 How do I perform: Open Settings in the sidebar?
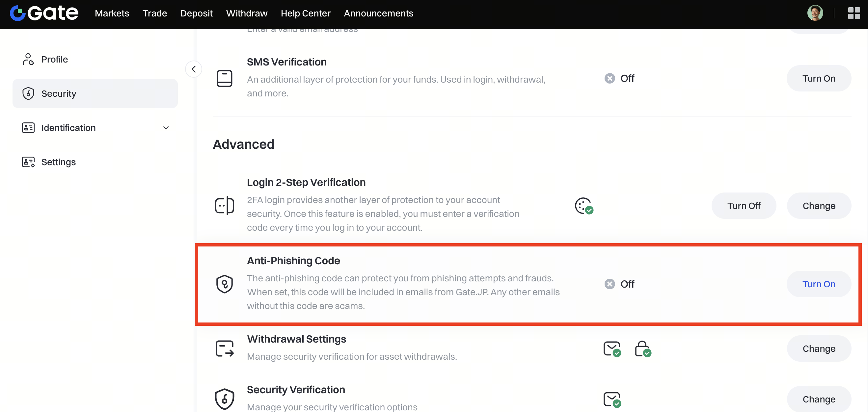coord(58,162)
